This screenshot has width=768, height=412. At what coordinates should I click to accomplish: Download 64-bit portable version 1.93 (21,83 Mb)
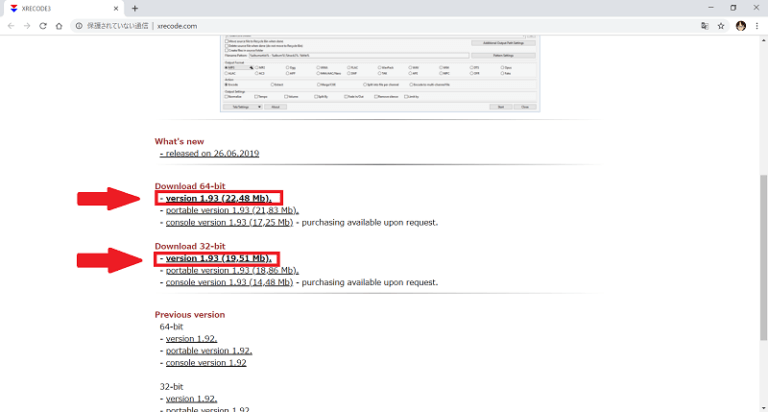[x=232, y=210]
